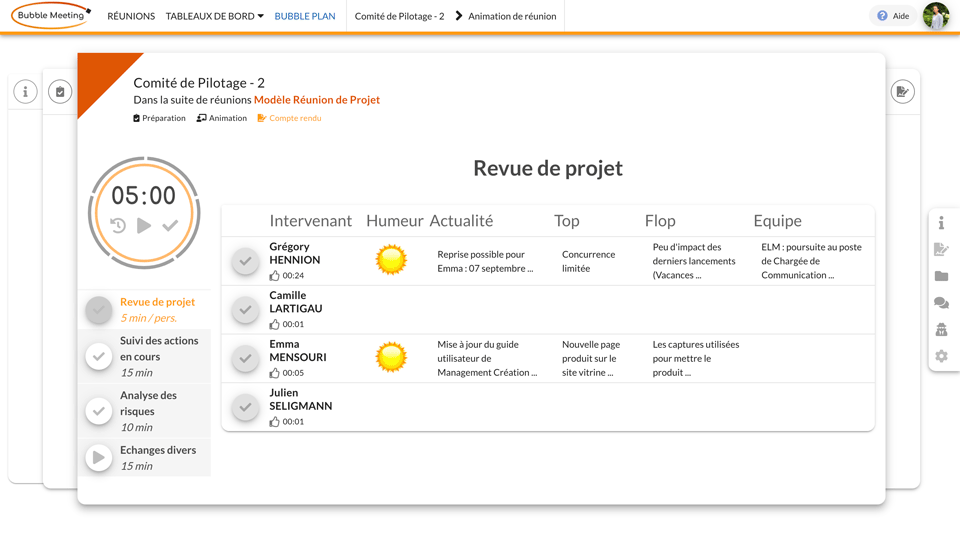Switch to the Préparation tab

159,118
